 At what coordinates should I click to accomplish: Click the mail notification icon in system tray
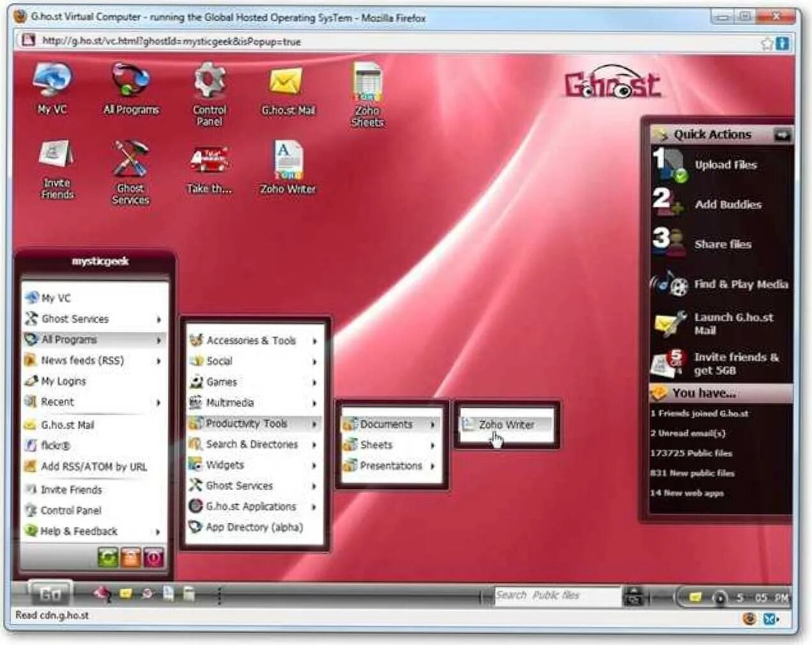pyautogui.click(x=696, y=598)
